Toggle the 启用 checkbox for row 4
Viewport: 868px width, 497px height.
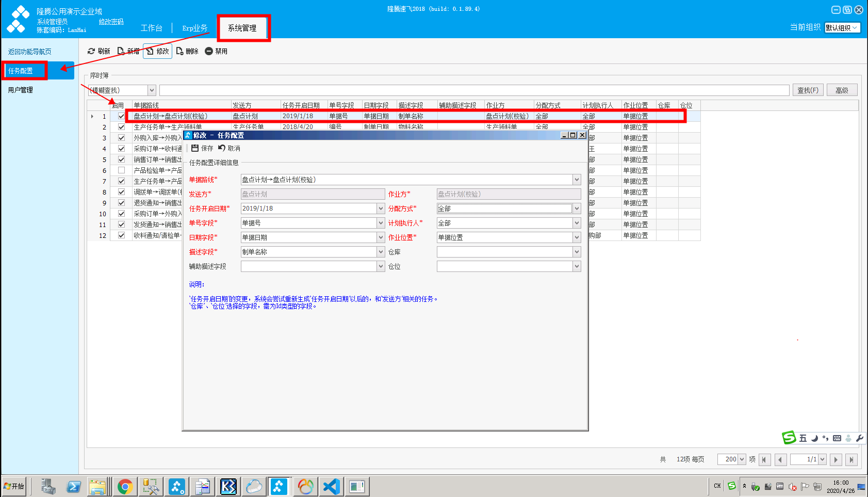click(121, 149)
